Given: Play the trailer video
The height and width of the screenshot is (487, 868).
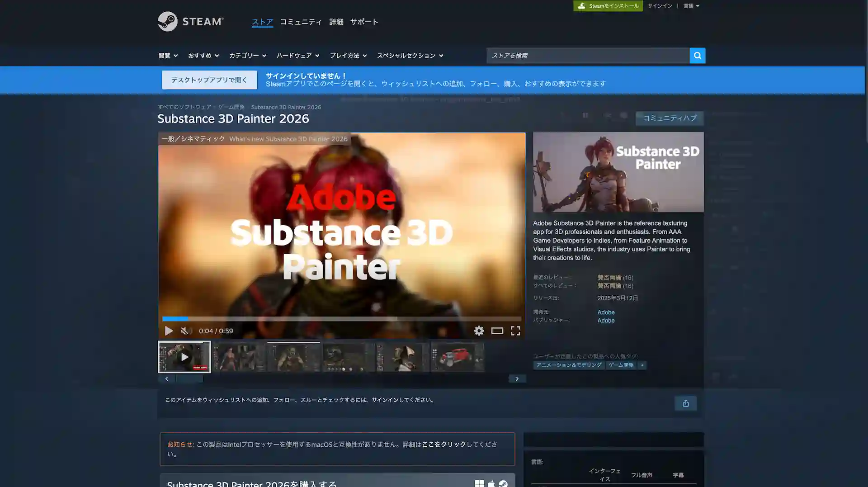Looking at the screenshot, I should click(x=169, y=331).
